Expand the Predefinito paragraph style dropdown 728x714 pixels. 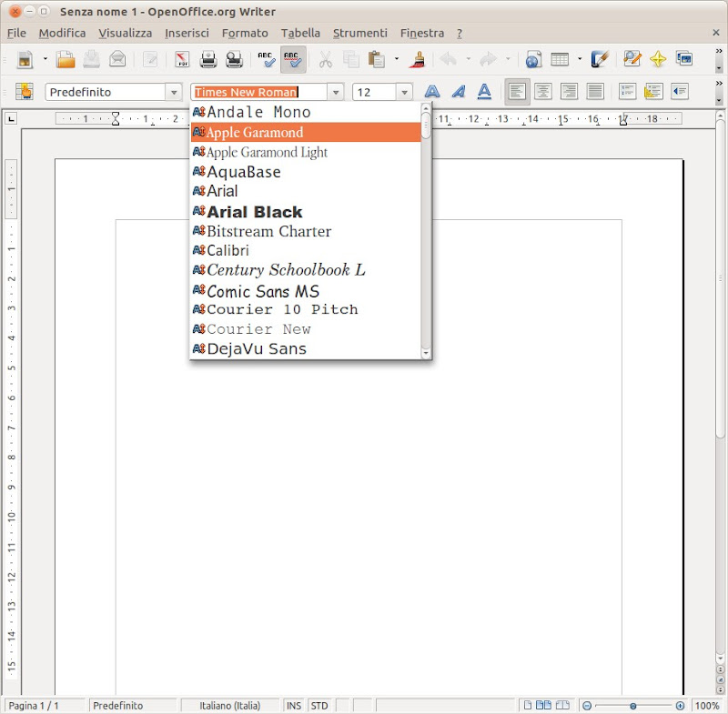tap(173, 92)
